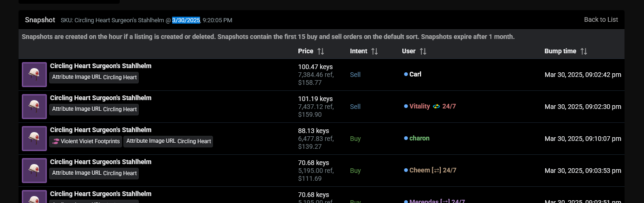Viewport: 644px width, 203px height.
Task: Open user profile Carl
Action: 415,74
